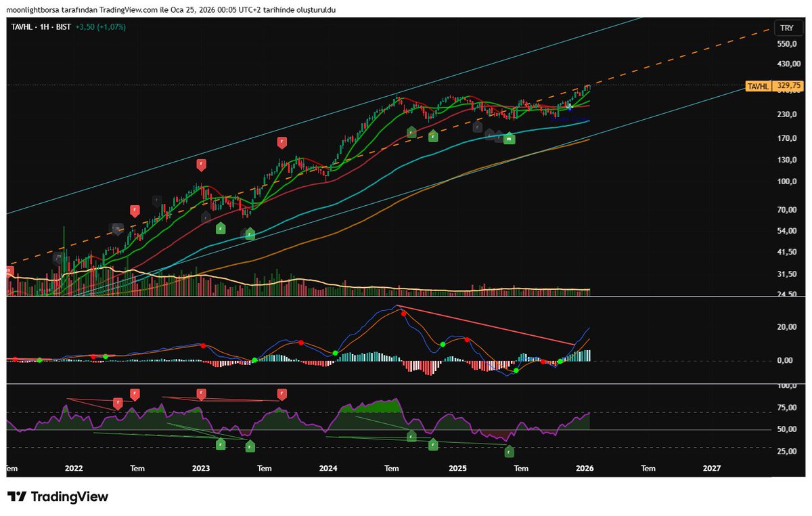The height and width of the screenshot is (516, 812).
Task: Click green marker below early-2023 dip, price pane
Action: pyautogui.click(x=221, y=228)
